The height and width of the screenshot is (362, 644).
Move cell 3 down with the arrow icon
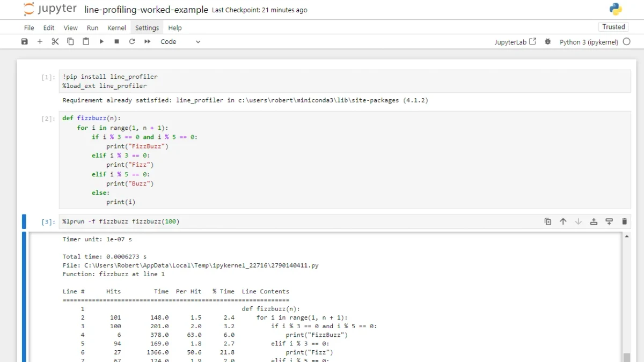(x=578, y=221)
